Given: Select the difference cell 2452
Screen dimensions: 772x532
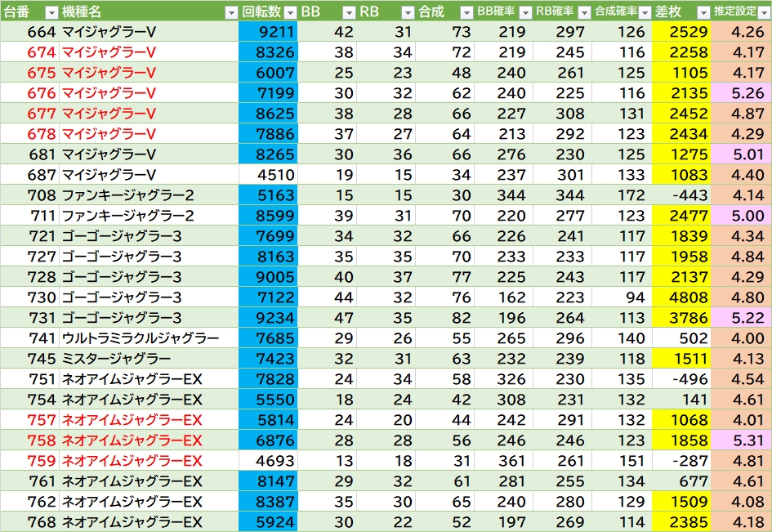Looking at the screenshot, I should [681, 114].
